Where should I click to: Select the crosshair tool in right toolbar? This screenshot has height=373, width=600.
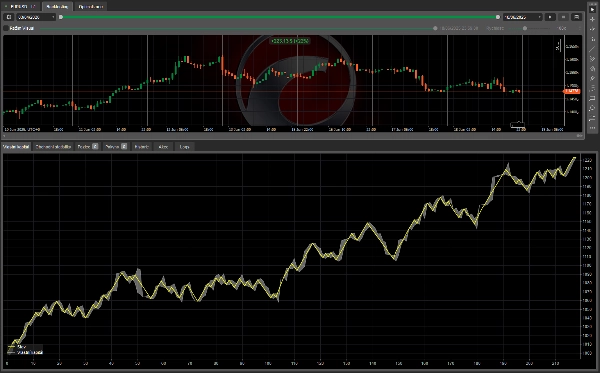point(592,19)
